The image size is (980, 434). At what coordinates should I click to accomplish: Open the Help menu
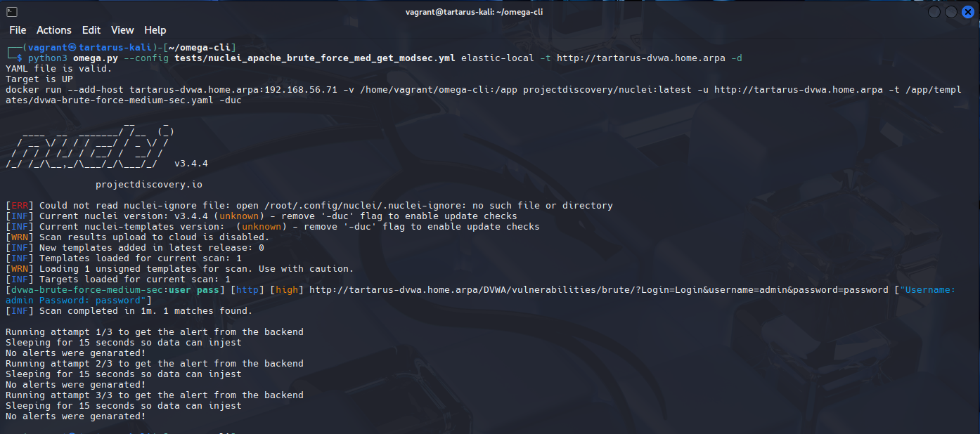point(155,30)
